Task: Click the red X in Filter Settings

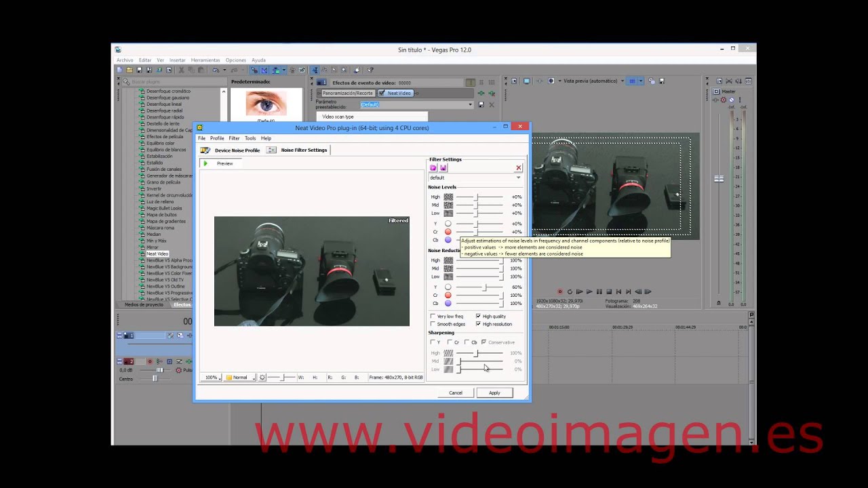Action: tap(519, 167)
